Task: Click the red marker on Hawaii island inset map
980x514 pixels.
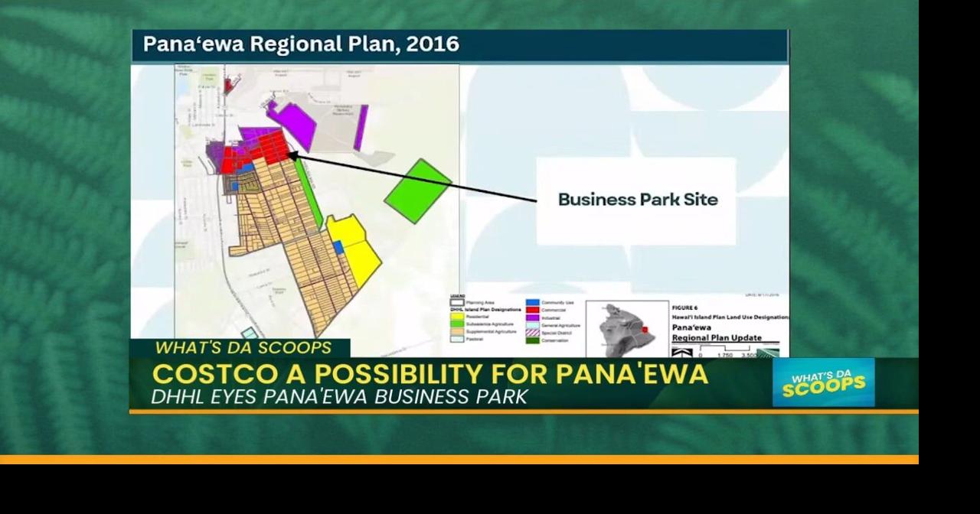Action: tap(645, 330)
